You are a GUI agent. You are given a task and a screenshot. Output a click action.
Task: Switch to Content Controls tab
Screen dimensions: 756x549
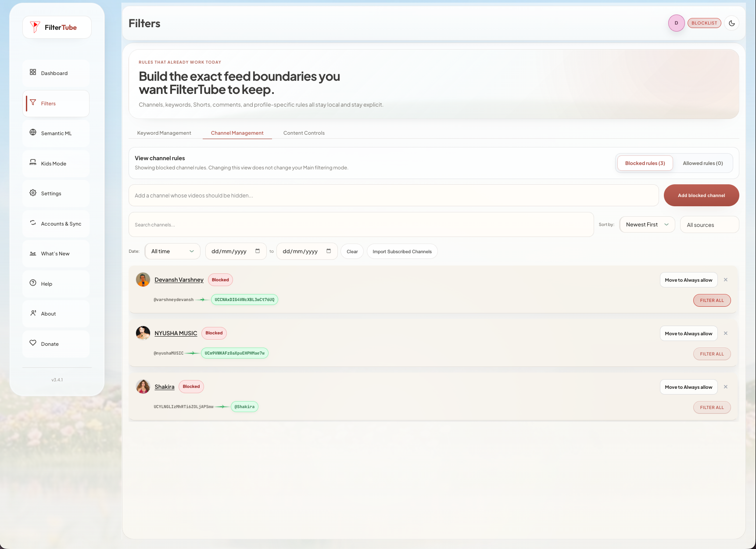pos(304,133)
